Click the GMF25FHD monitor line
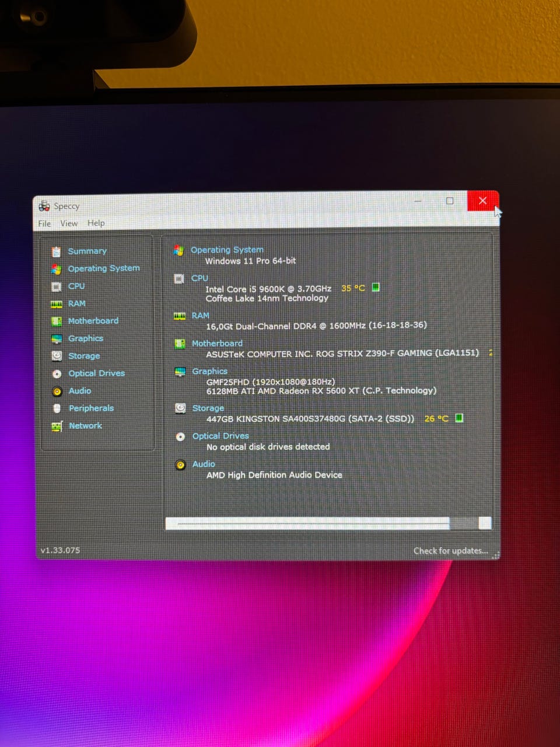This screenshot has height=747, width=560. pyautogui.click(x=271, y=382)
